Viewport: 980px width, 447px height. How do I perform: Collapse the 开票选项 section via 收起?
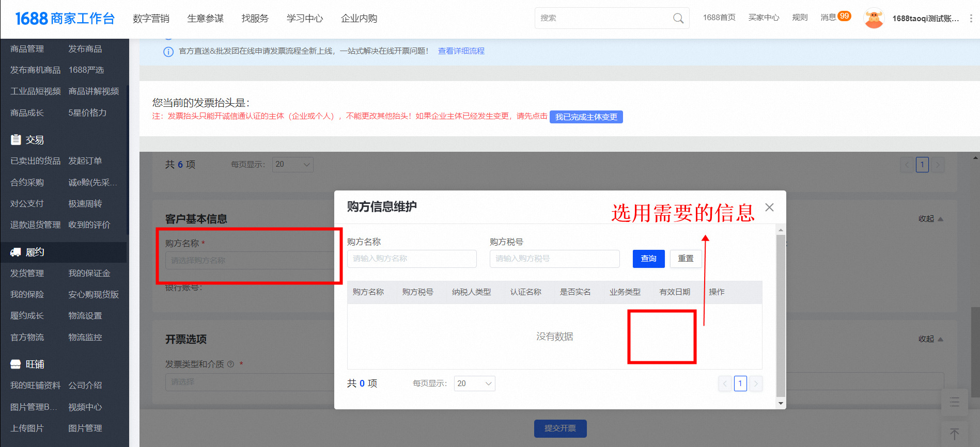pyautogui.click(x=930, y=339)
